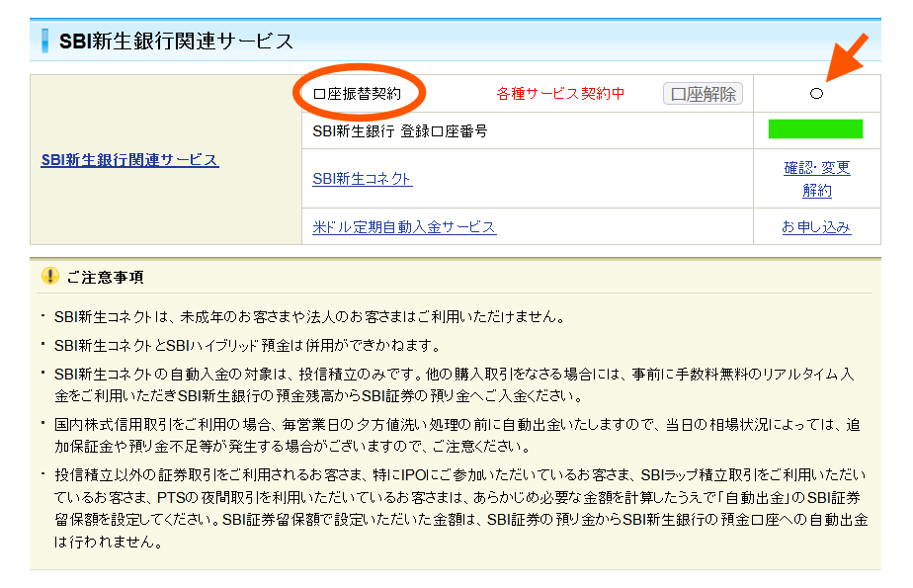913x588 pixels.
Task: Click the circle mark in 口座振替契約 row
Action: click(816, 93)
